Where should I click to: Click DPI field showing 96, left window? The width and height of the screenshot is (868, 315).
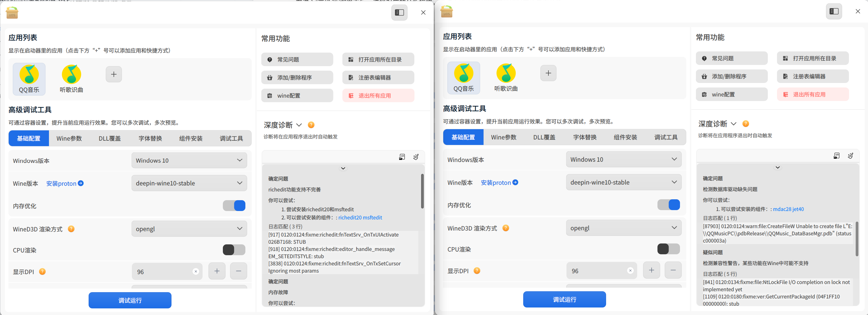click(167, 271)
